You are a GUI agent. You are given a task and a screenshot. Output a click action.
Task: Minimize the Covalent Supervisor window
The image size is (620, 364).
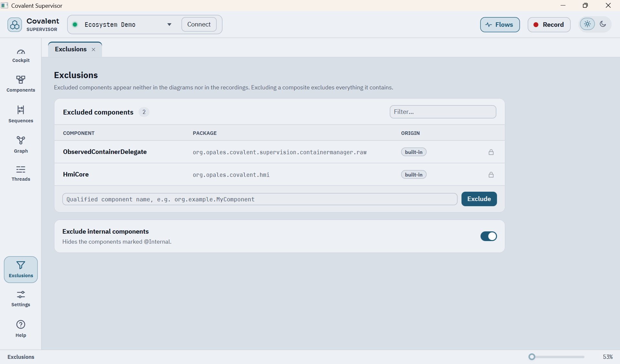(x=563, y=5)
